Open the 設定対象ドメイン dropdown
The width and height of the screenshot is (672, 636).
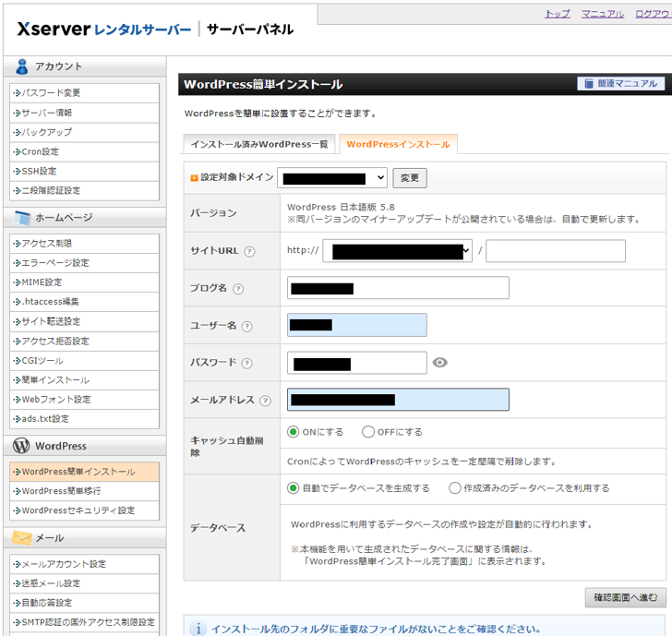332,178
